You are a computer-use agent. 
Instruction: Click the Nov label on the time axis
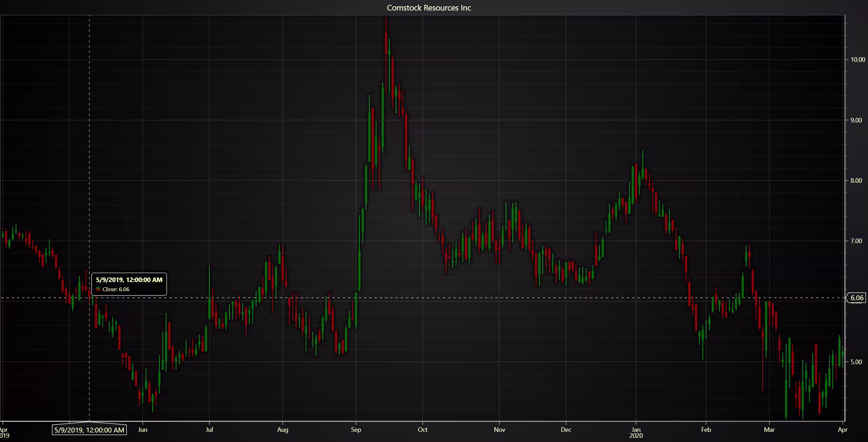click(x=500, y=430)
